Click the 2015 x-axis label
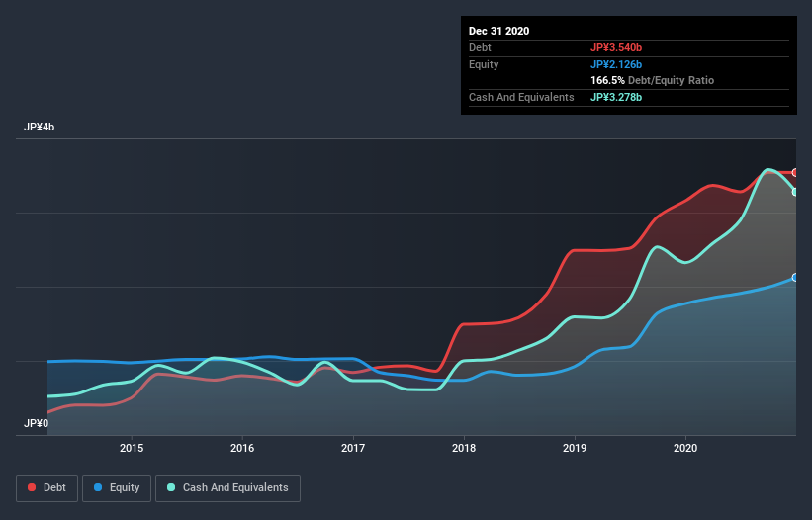 point(132,448)
